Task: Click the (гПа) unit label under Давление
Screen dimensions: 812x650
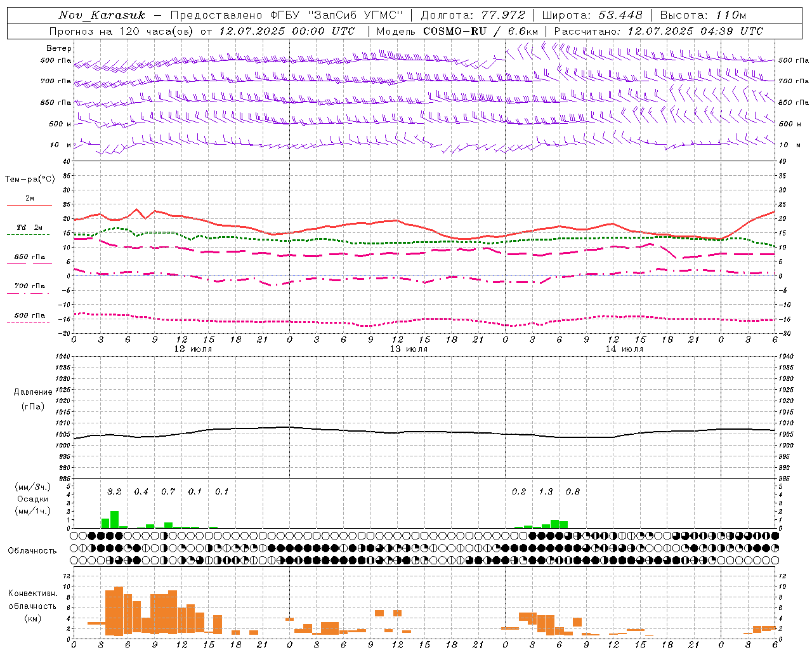Action: click(33, 407)
